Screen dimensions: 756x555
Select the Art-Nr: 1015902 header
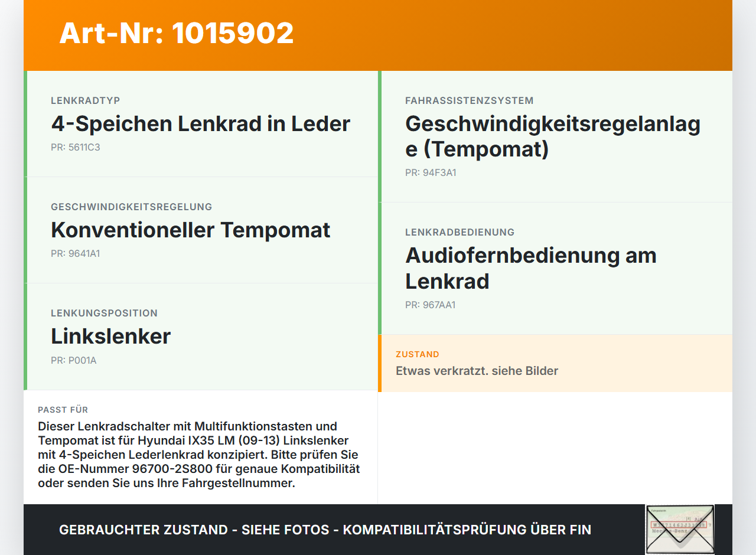[x=176, y=34]
